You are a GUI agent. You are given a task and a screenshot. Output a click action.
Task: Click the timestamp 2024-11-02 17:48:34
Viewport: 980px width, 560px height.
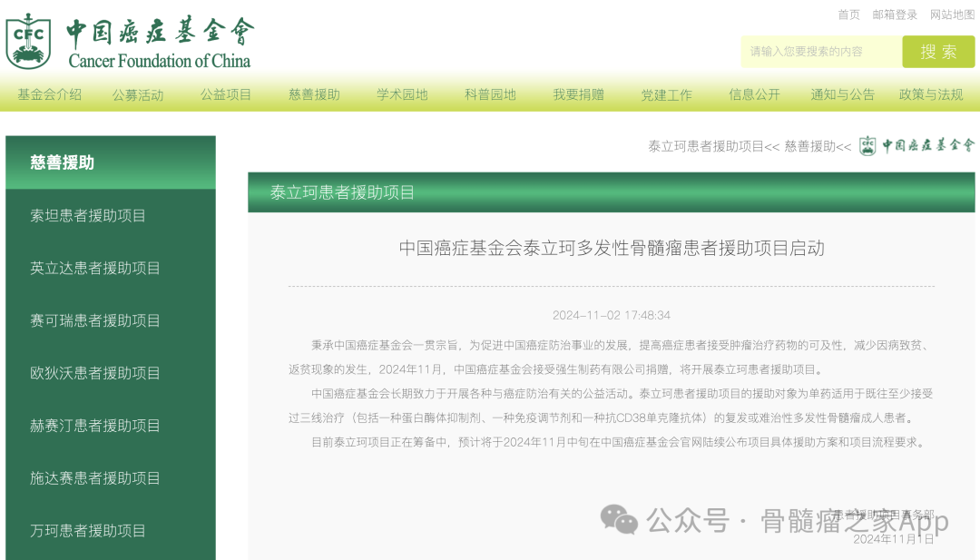tap(612, 315)
